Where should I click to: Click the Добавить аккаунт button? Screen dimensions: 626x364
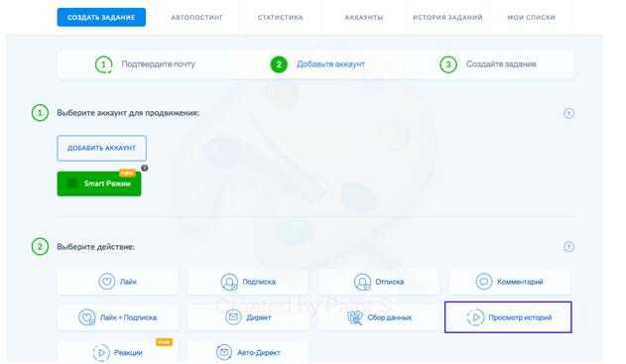coord(101,148)
